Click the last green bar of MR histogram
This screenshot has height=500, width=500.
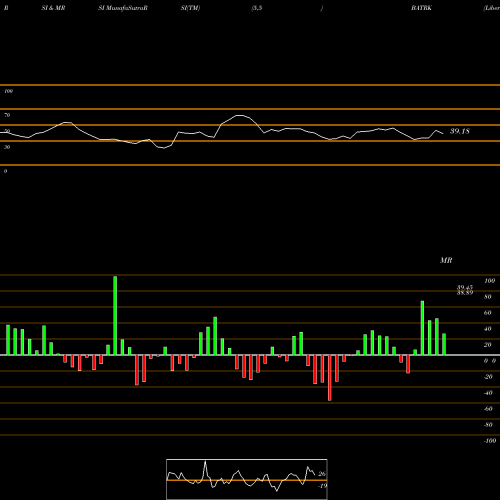coord(444,344)
